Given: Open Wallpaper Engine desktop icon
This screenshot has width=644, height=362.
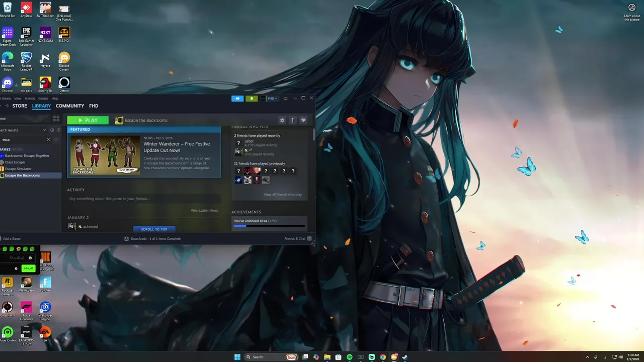Looking at the screenshot, I should pyautogui.click(x=45, y=311).
